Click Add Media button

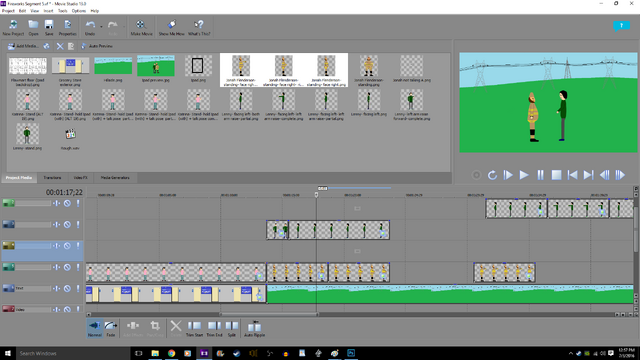coord(24,46)
